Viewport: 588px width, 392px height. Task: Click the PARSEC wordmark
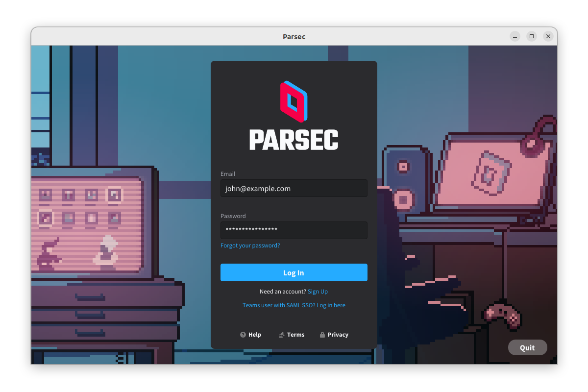click(294, 140)
